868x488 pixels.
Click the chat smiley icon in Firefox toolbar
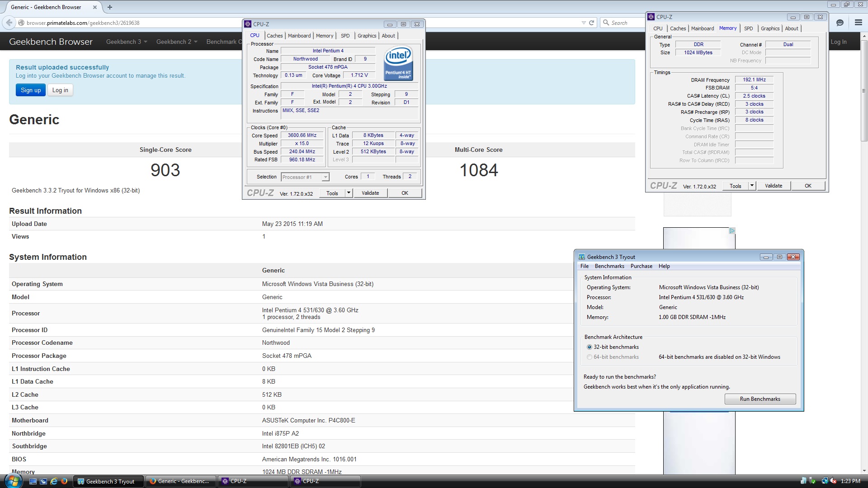pos(840,23)
